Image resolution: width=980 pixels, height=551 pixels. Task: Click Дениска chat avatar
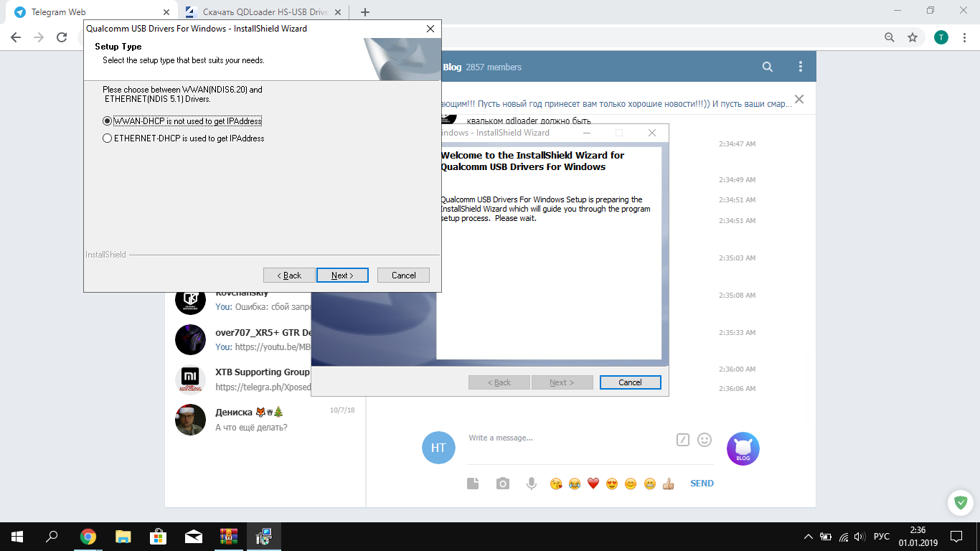pos(190,420)
